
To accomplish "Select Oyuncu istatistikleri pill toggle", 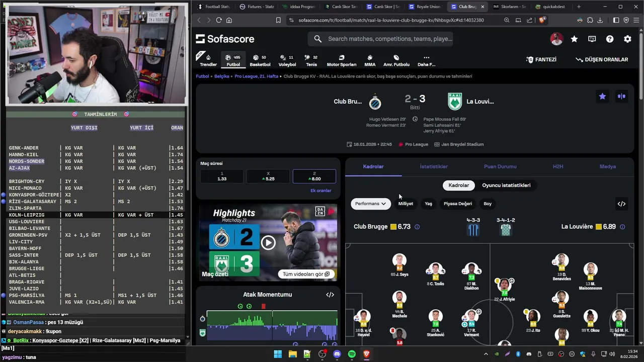I will (x=506, y=185).
